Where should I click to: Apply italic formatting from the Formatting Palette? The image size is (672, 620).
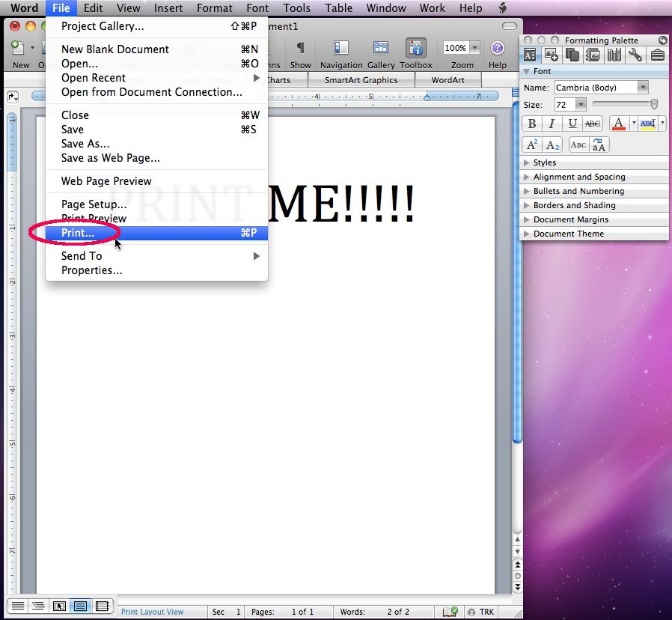(552, 124)
